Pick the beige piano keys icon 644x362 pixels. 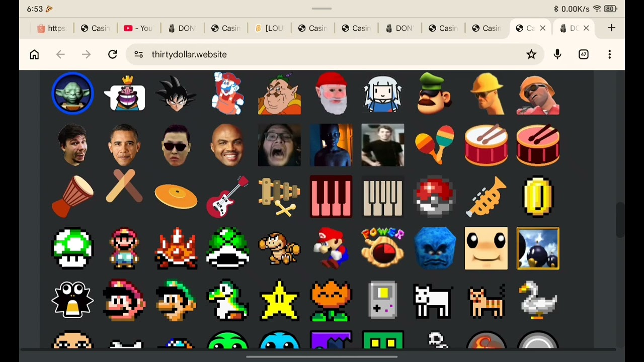pyautogui.click(x=383, y=197)
